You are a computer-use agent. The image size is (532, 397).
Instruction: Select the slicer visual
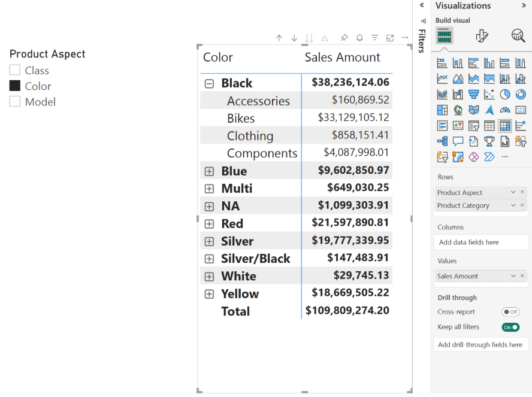pyautogui.click(x=474, y=126)
